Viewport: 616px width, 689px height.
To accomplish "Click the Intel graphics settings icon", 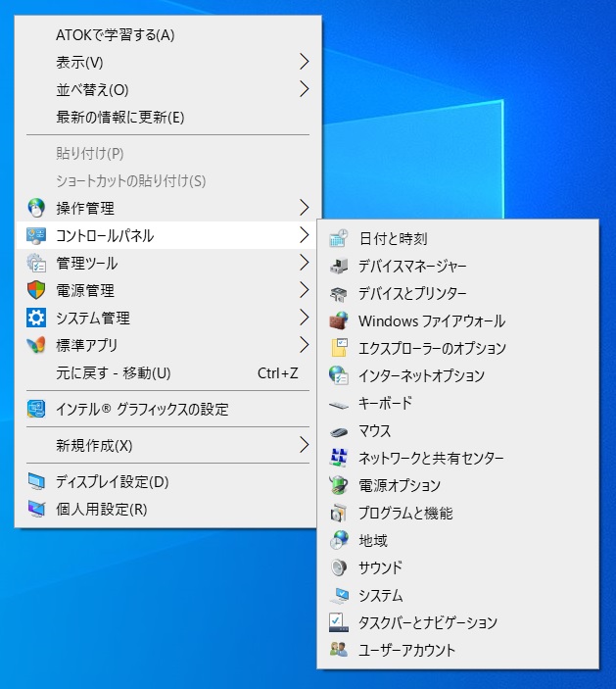I will coord(36,409).
